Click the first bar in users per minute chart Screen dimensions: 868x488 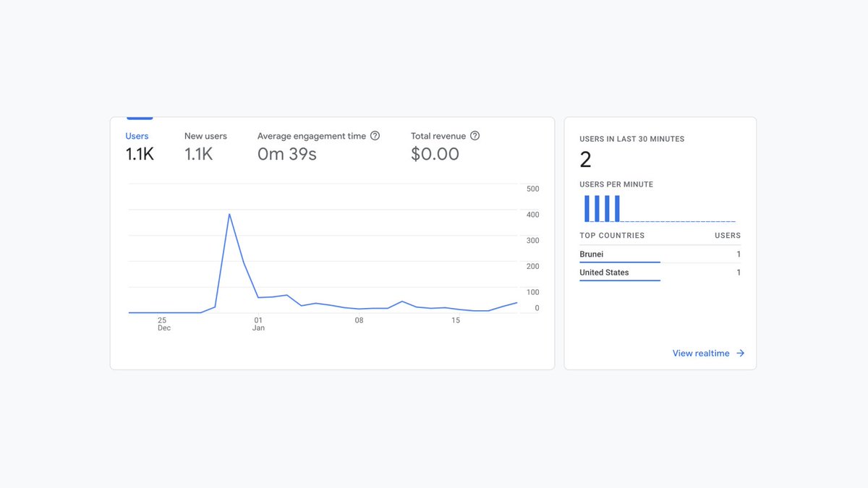pyautogui.click(x=587, y=208)
